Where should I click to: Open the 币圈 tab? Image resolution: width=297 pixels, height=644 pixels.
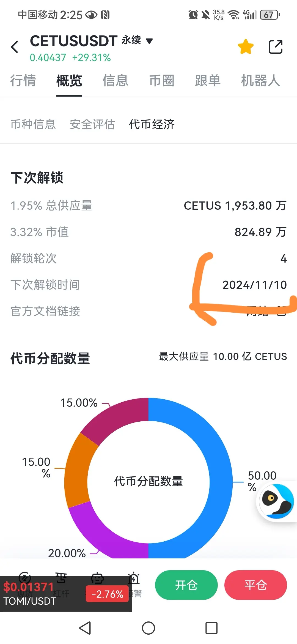coord(162,81)
